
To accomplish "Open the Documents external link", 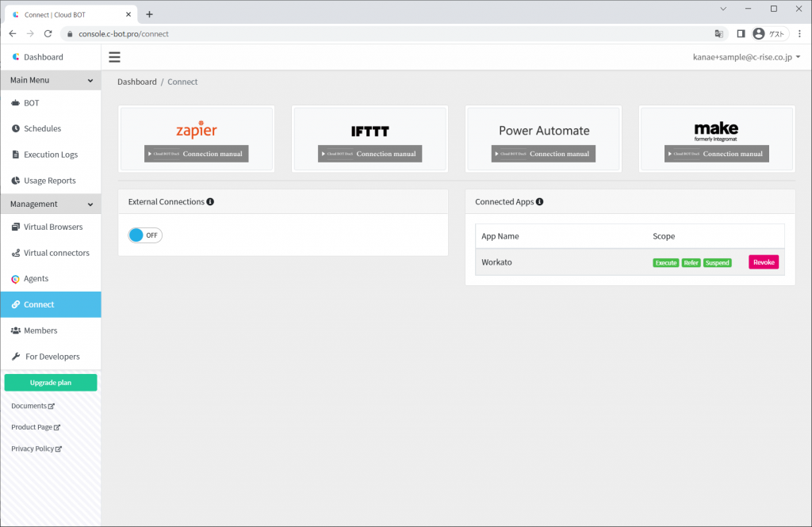I will 33,406.
